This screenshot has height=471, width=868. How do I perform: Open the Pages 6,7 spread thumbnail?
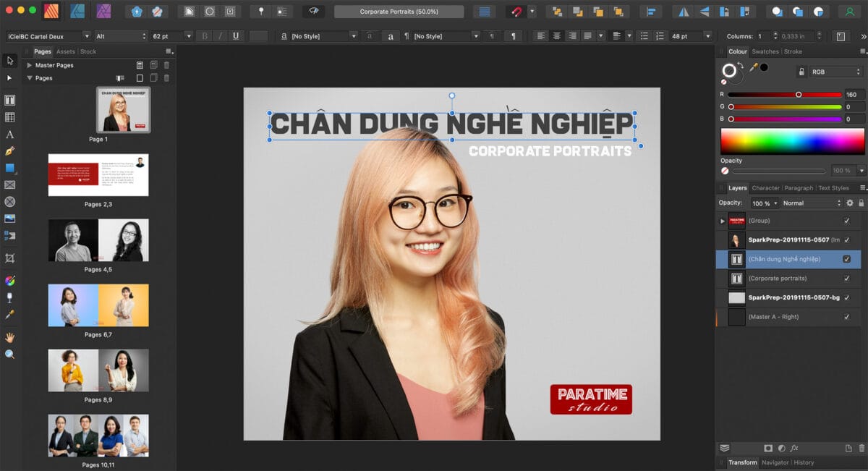(x=98, y=305)
